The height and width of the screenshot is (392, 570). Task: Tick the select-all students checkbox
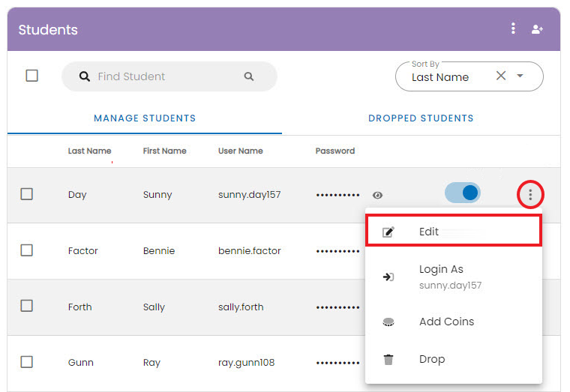pos(32,76)
